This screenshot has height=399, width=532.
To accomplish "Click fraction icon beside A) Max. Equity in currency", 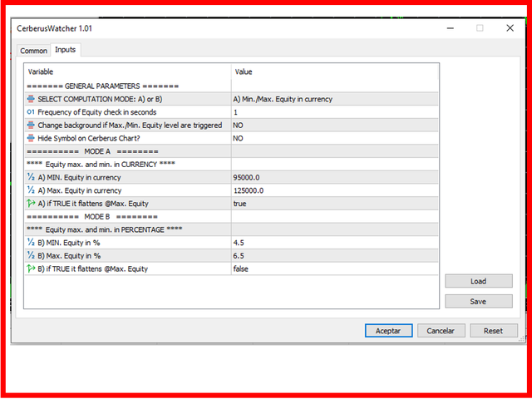I will (x=31, y=190).
